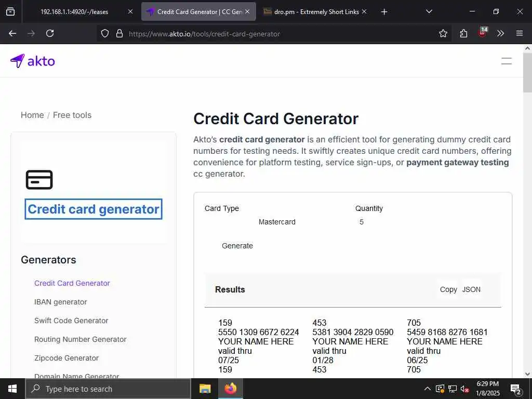Open Home breadcrumb link
The height and width of the screenshot is (399, 532).
coord(32,115)
